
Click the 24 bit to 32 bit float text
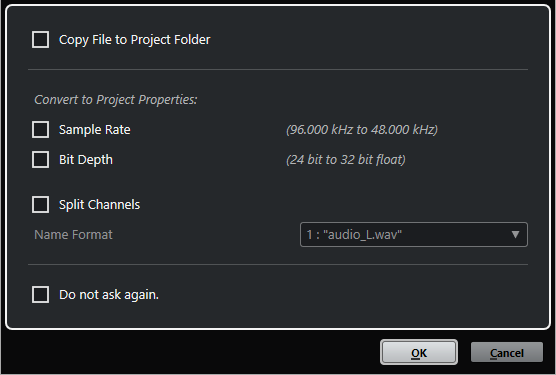pos(346,160)
